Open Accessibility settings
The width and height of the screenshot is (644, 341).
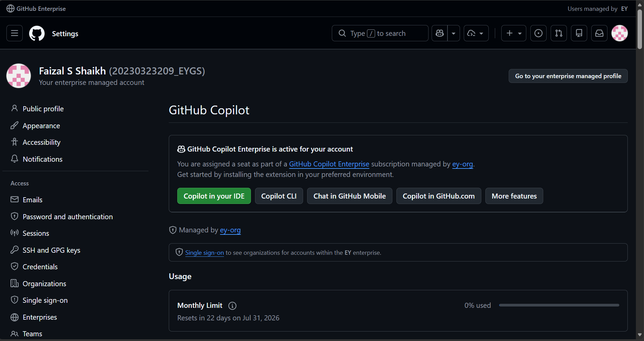(x=42, y=142)
